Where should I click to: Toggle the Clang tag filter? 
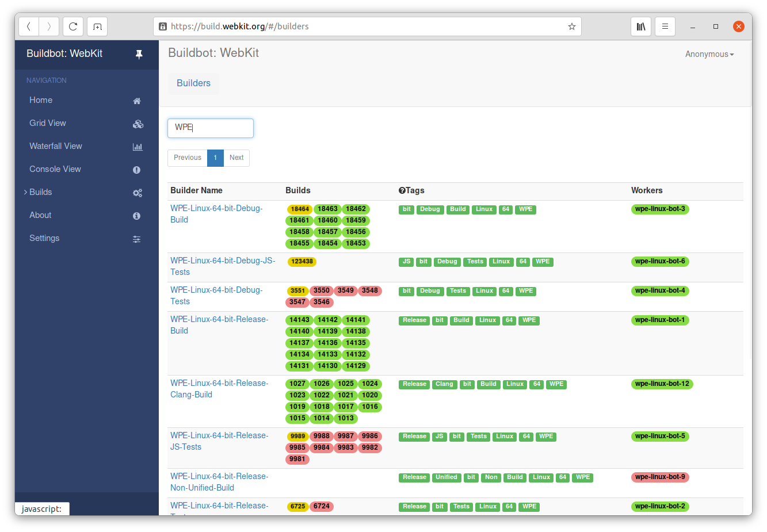pyautogui.click(x=444, y=384)
